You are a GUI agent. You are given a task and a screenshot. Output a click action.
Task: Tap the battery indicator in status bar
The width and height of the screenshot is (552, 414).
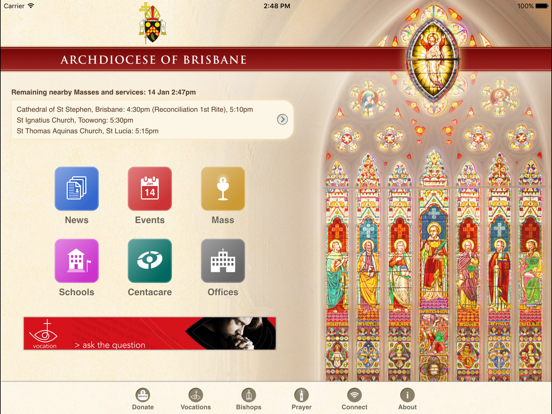point(541,6)
